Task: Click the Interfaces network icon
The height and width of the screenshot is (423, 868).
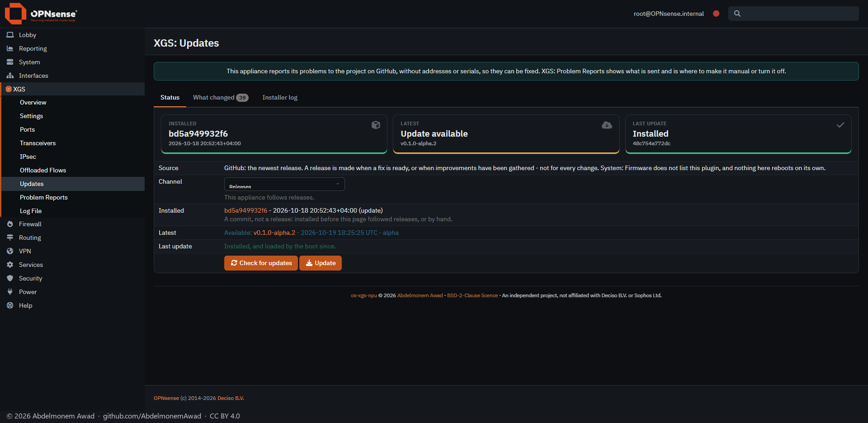Action: (x=10, y=76)
